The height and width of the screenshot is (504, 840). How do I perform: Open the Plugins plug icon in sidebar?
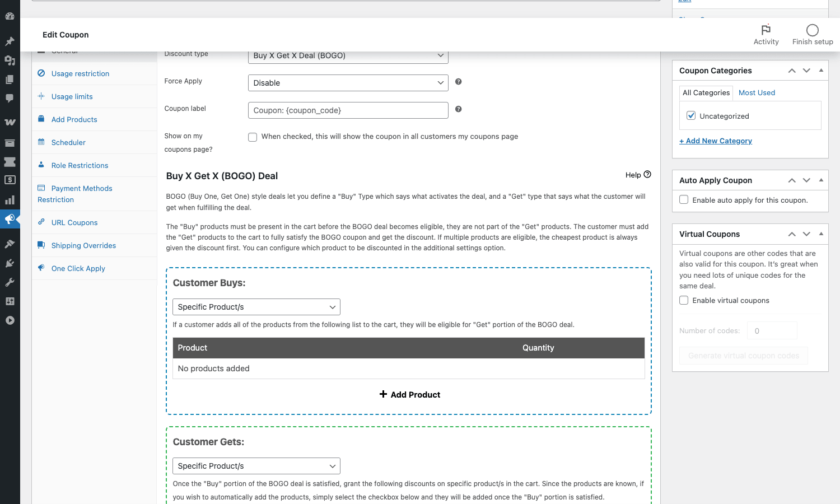click(x=10, y=263)
